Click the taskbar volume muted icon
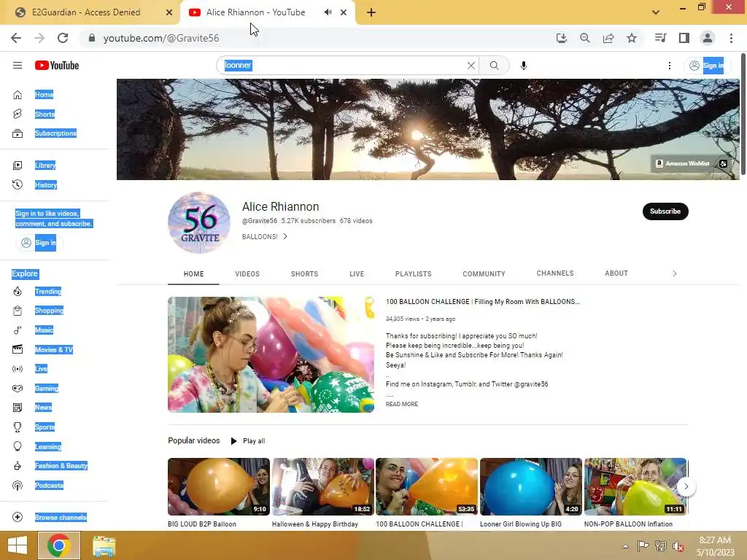This screenshot has width=747, height=560. coord(678,546)
